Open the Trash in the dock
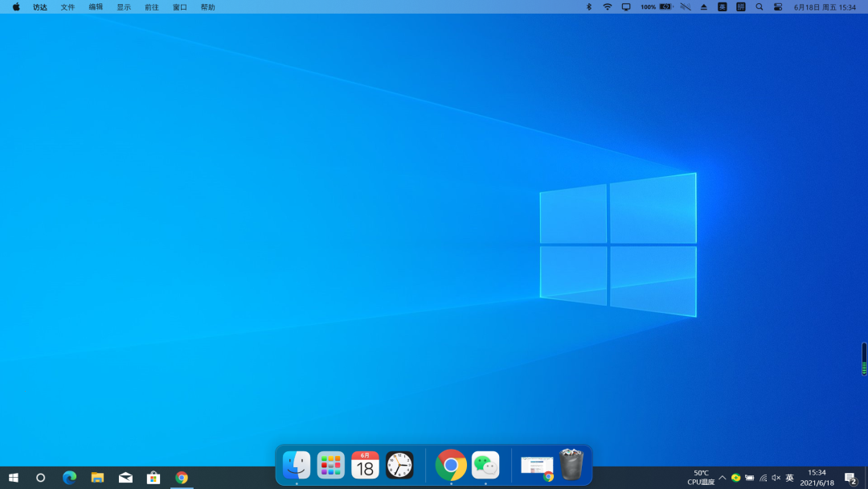This screenshot has height=489, width=868. point(571,464)
